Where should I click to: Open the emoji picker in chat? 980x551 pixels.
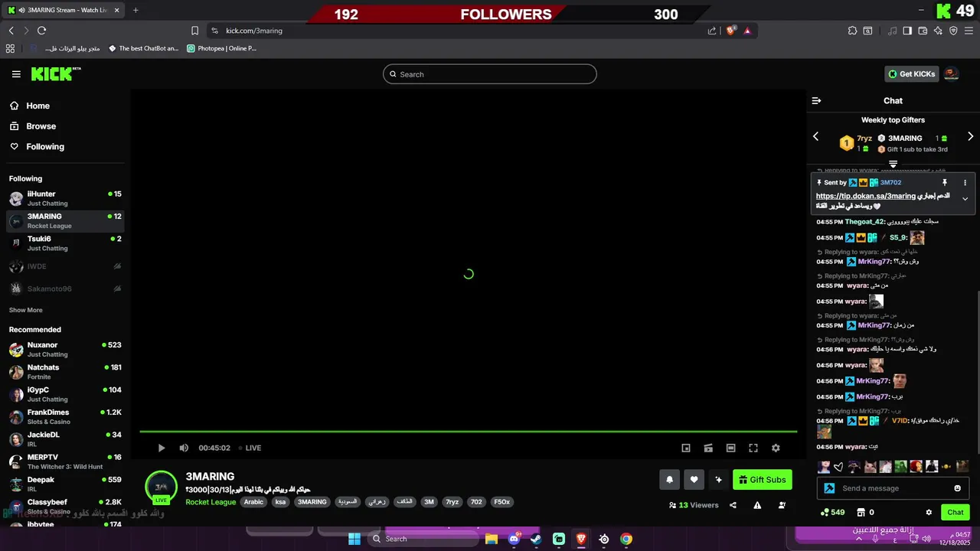957,488
